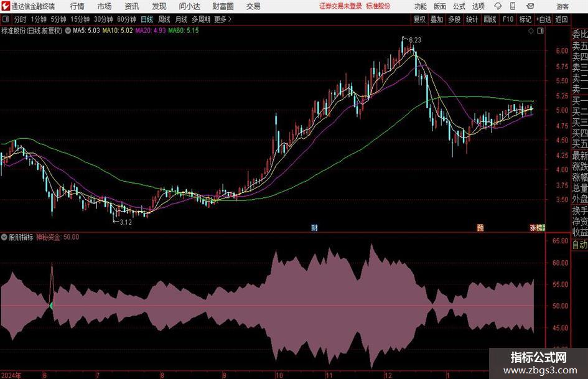Select the 日线 daily period tab
This screenshot has width=588, height=379.
[x=147, y=19]
